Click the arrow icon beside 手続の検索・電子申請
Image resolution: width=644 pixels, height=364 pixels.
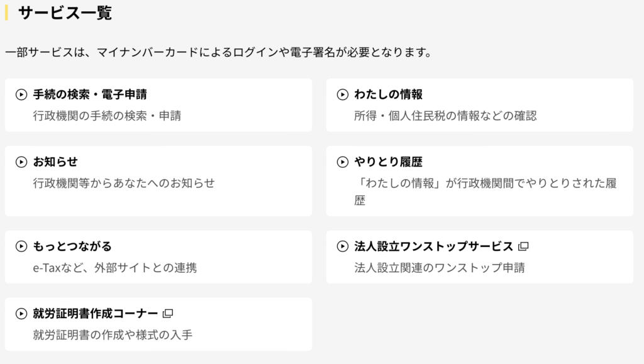(x=21, y=95)
